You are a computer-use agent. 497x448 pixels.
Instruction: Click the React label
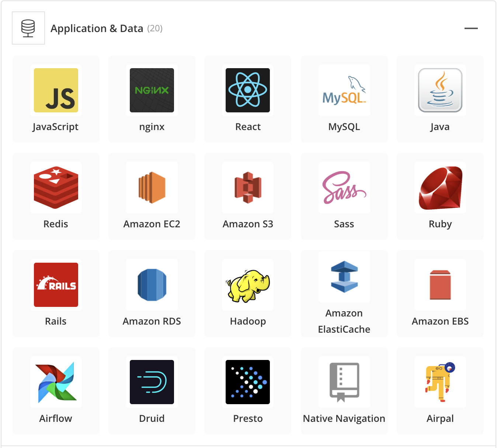pyautogui.click(x=248, y=127)
